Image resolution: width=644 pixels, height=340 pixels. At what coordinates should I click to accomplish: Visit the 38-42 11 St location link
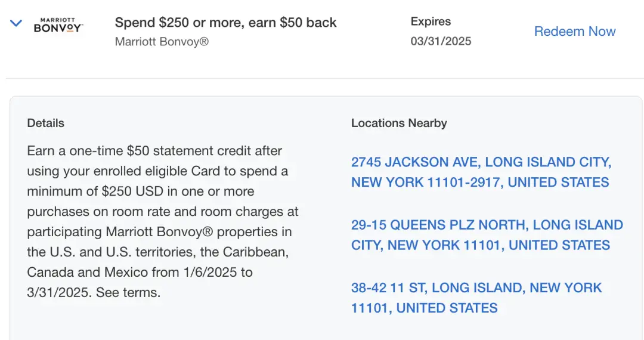point(476,298)
